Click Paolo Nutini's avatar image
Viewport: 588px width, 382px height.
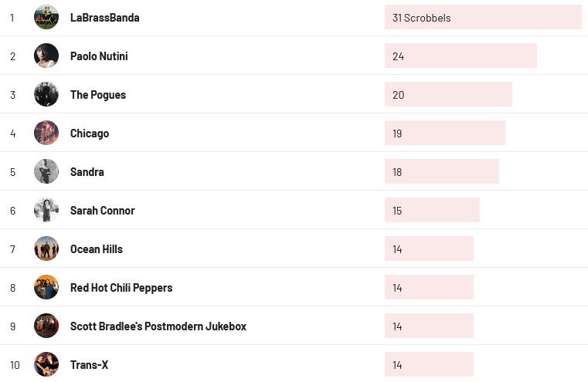click(46, 56)
